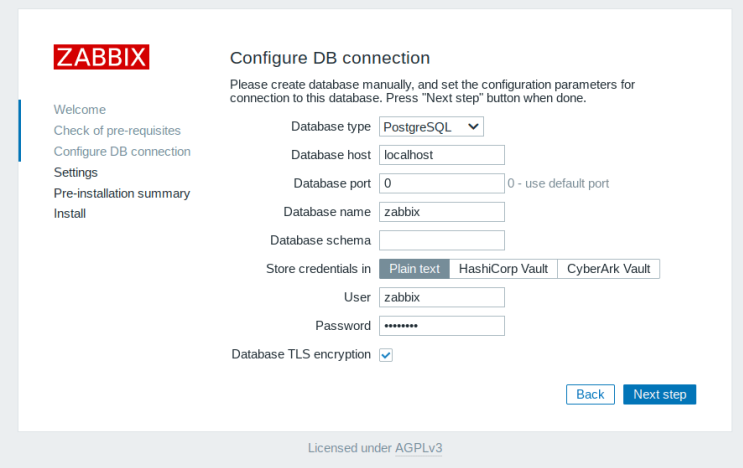The height and width of the screenshot is (468, 743).
Task: Open the AGPLv3 license link
Action: (419, 448)
